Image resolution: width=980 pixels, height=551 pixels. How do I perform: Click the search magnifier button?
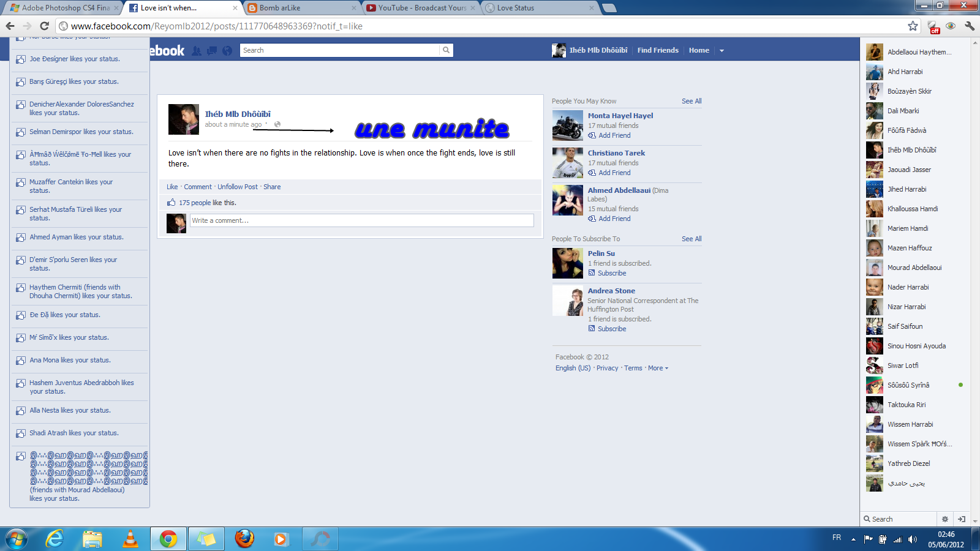coord(447,50)
